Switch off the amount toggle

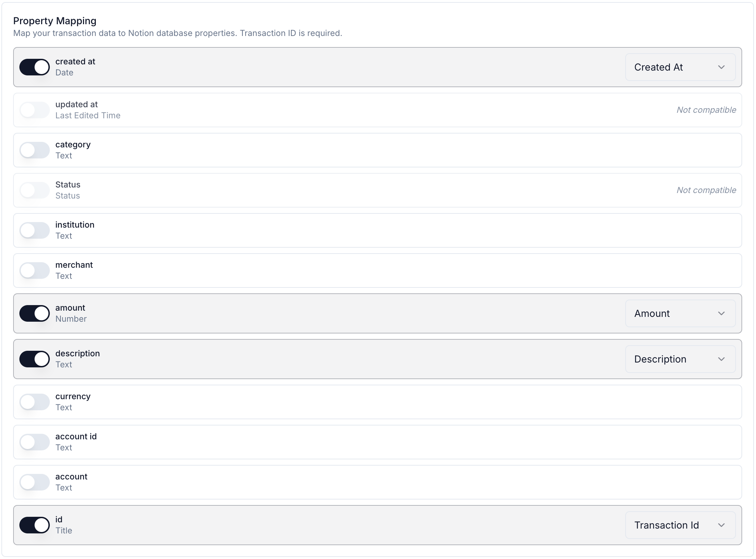pos(35,313)
